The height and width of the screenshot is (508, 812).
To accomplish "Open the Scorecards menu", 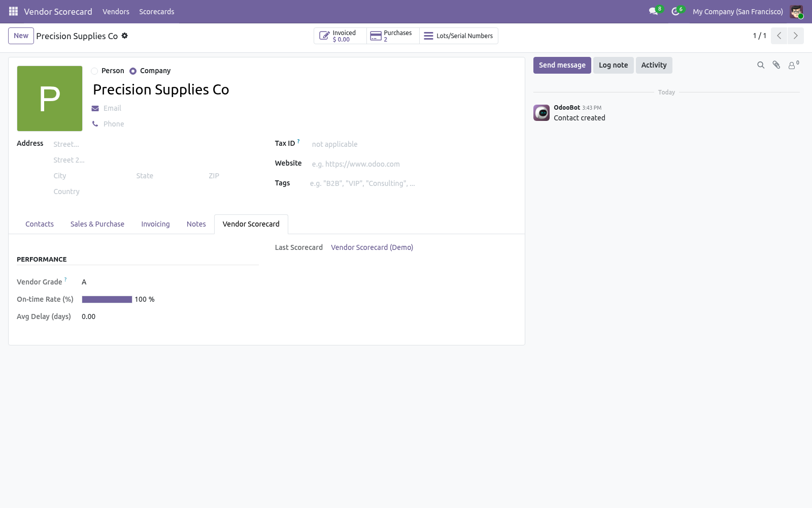I will [157, 12].
